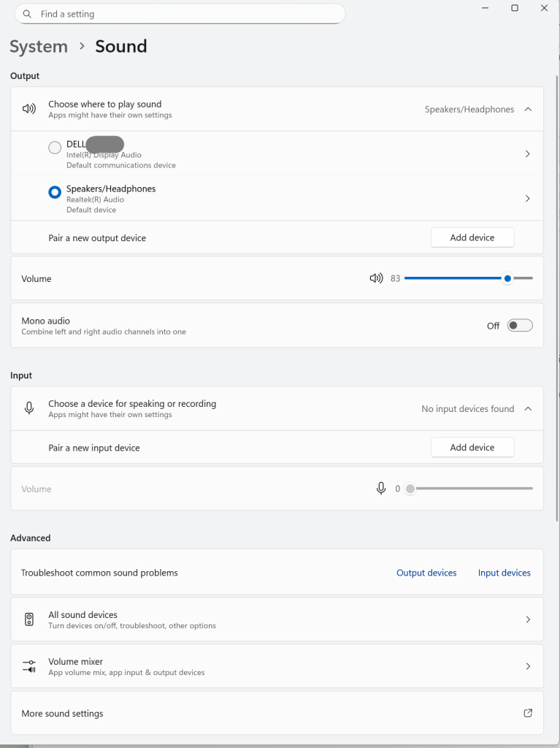Collapse the input device section chevron
This screenshot has height=748, width=560.
pos(528,408)
